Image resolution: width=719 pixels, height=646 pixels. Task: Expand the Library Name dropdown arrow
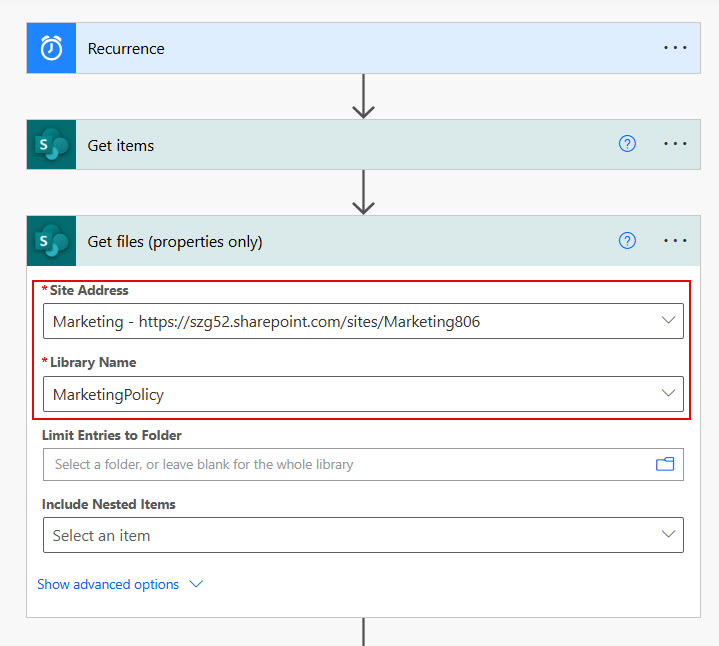668,394
